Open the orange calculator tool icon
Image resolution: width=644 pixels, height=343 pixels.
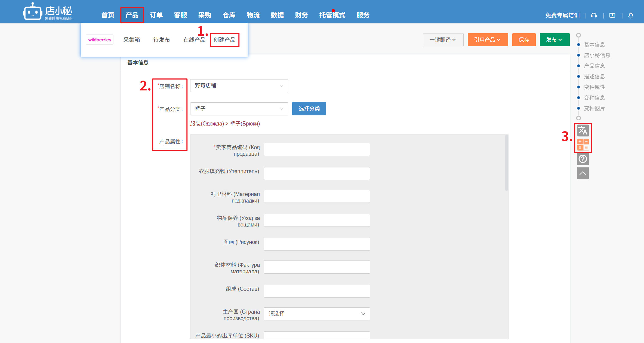click(x=583, y=145)
